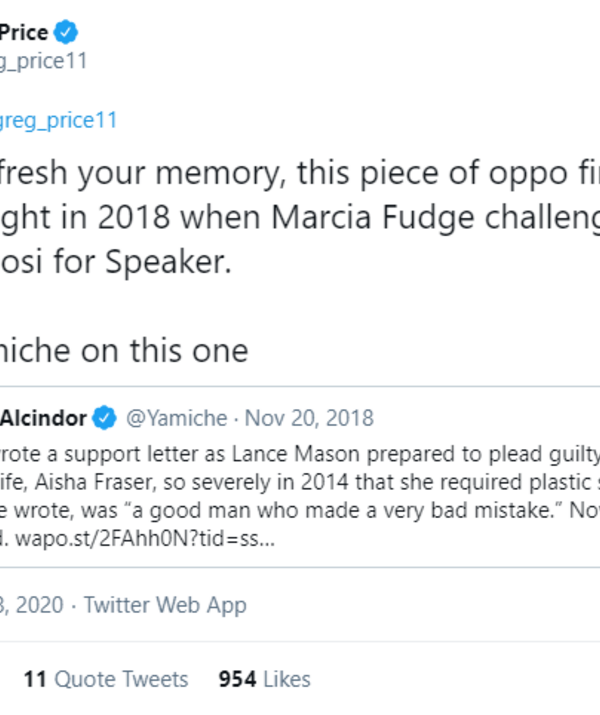Open the Twitter Web App source link
This screenshot has height=715, width=600.
[x=165, y=605]
